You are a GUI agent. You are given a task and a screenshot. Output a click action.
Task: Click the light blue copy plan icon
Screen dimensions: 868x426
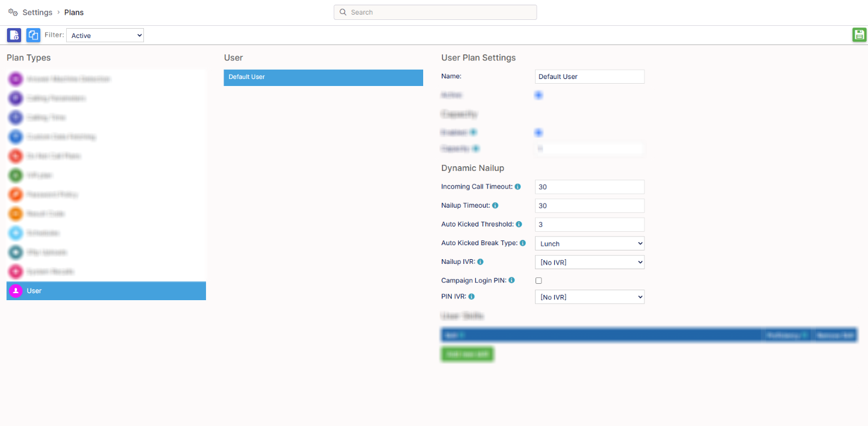[33, 35]
